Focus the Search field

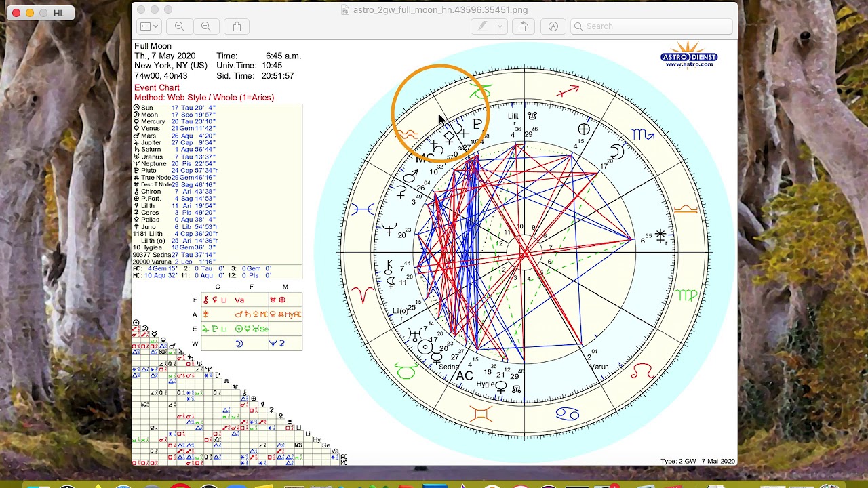652,26
